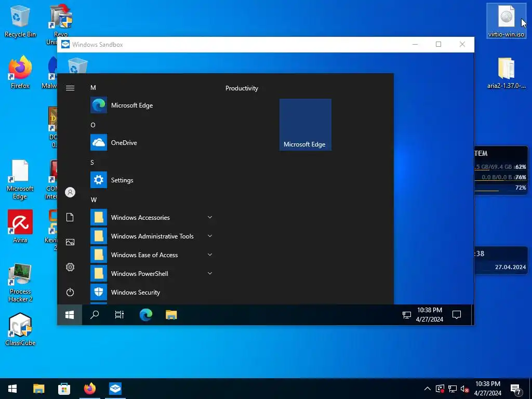
Task: Jump to letter S in app list
Action: (x=92, y=162)
